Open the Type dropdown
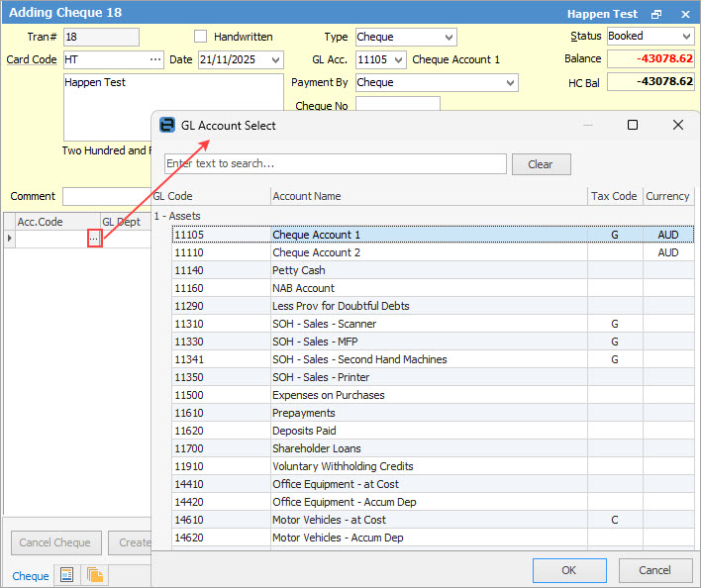701x588 pixels. 449,37
